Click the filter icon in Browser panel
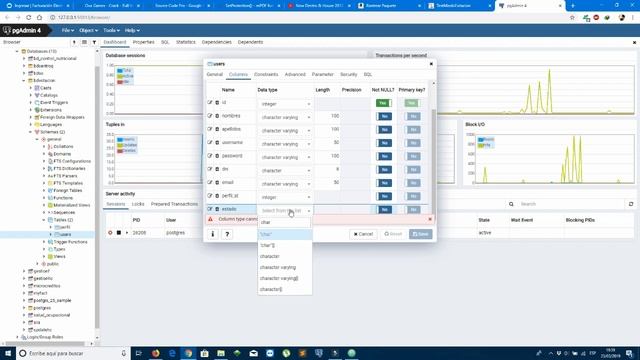The height and width of the screenshot is (360, 640). point(94,42)
